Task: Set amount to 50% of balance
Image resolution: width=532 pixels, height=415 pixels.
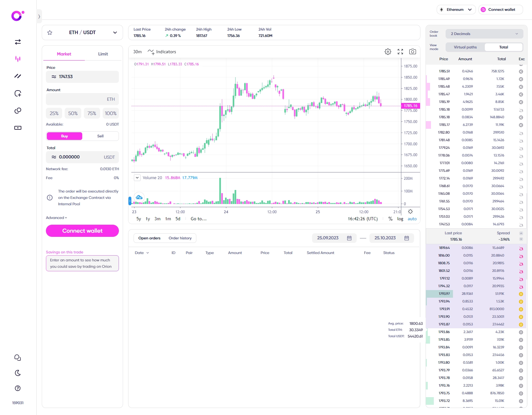Action: pyautogui.click(x=73, y=113)
